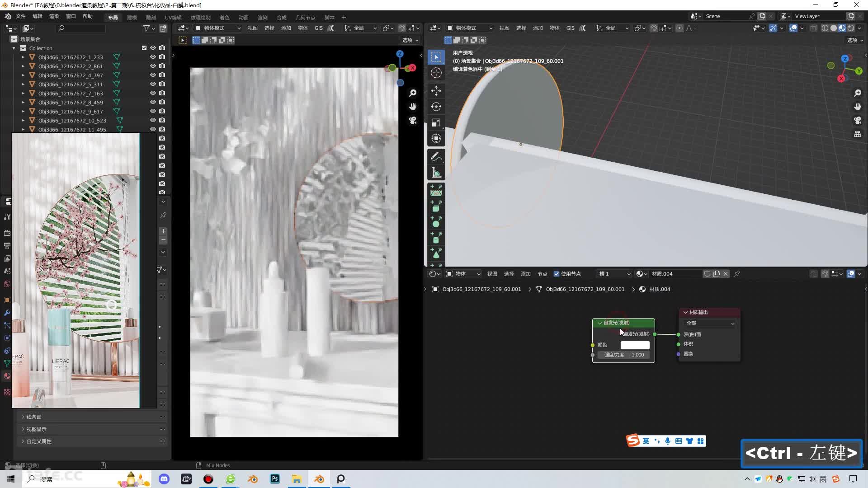Disable render for Obj3d66_12167672_9_617

point(162,111)
